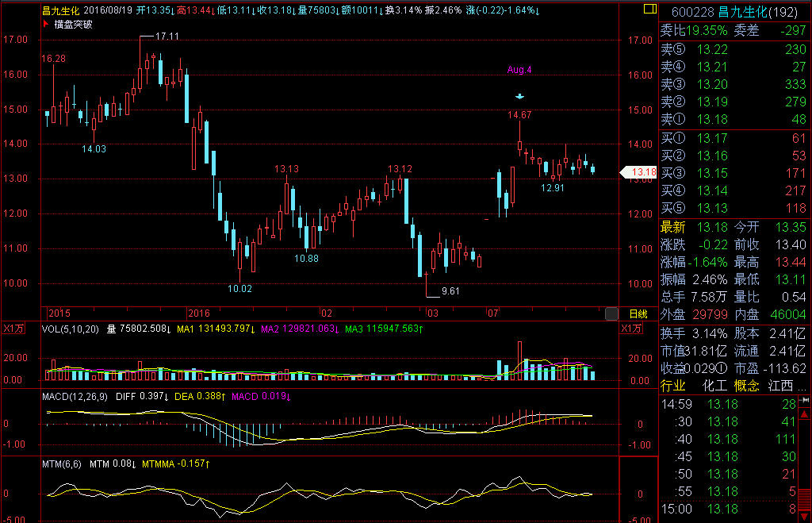Image resolution: width=812 pixels, height=523 pixels.
Task: Select the 买① bid price 13.17 row
Action: [x=734, y=139]
